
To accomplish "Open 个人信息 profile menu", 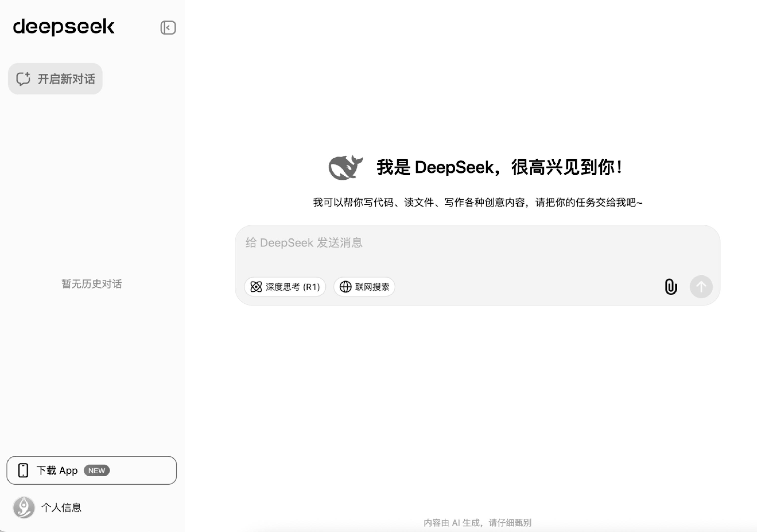I will (48, 507).
